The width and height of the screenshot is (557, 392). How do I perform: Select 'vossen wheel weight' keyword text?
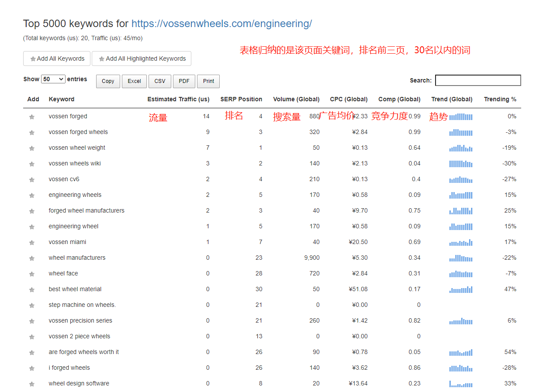click(x=77, y=148)
